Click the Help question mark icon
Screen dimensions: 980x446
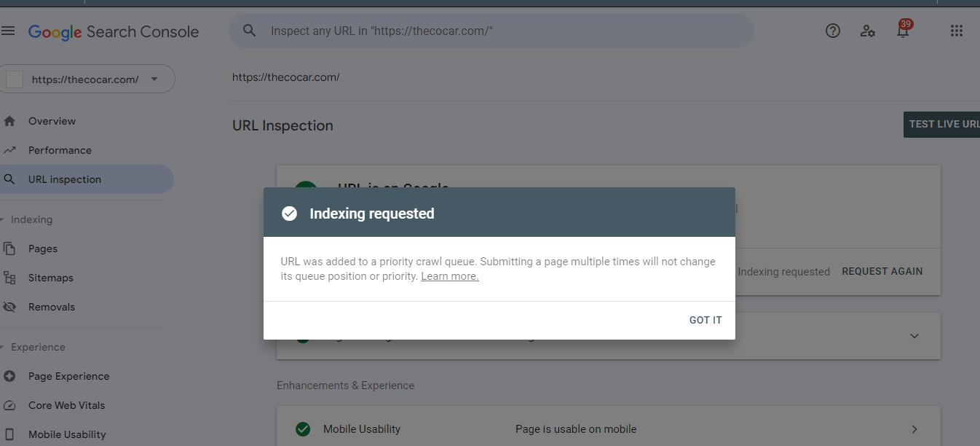(833, 31)
